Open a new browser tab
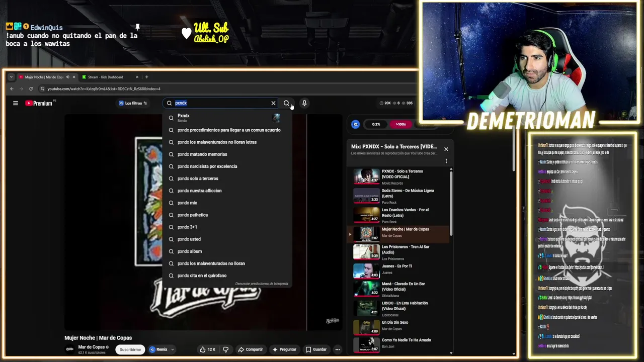Viewport: 644px width, 362px height. tap(146, 77)
